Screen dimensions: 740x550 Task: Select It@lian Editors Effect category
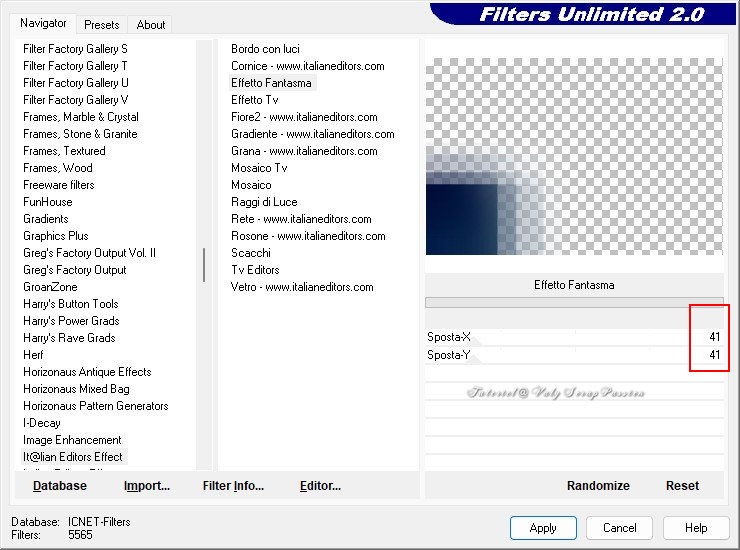(x=73, y=457)
